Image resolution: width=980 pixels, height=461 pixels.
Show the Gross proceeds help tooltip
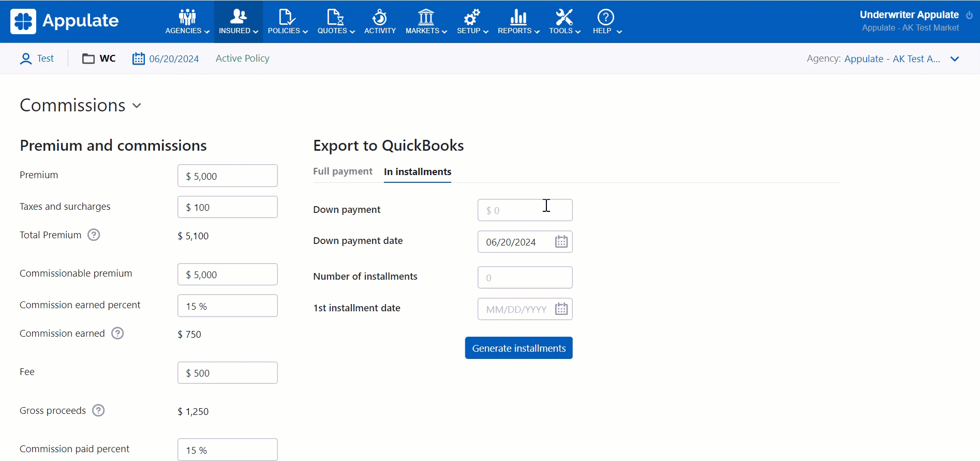[x=98, y=411]
